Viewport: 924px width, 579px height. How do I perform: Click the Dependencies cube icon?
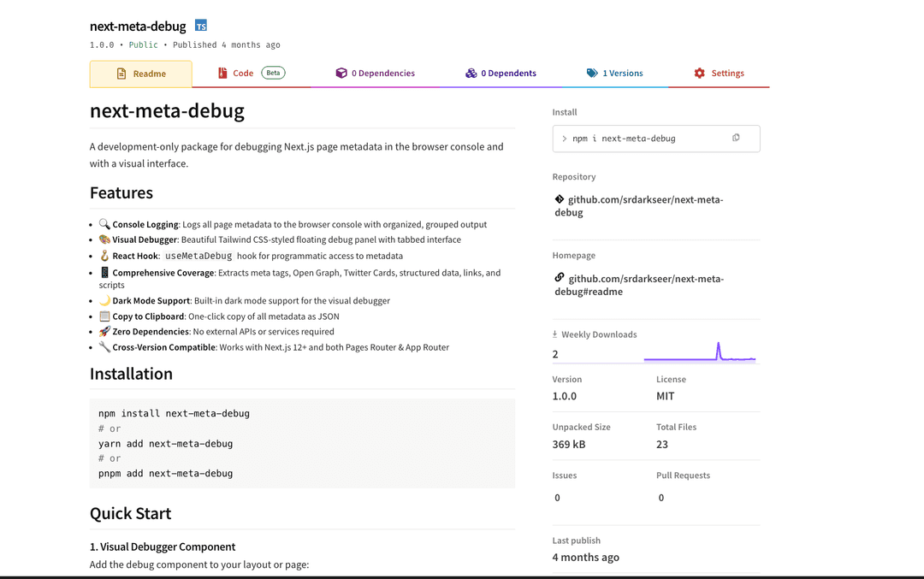pyautogui.click(x=341, y=74)
